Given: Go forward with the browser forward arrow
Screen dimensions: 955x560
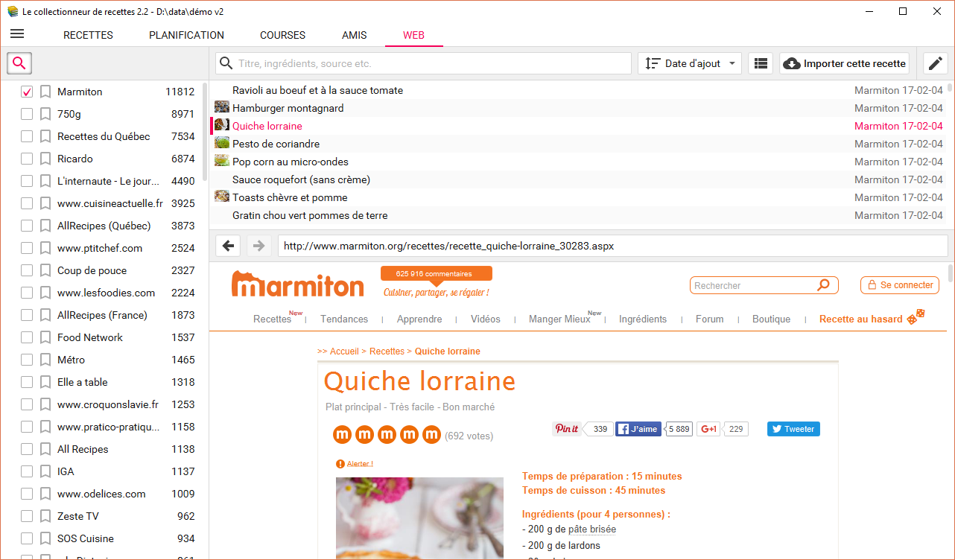Looking at the screenshot, I should point(258,246).
